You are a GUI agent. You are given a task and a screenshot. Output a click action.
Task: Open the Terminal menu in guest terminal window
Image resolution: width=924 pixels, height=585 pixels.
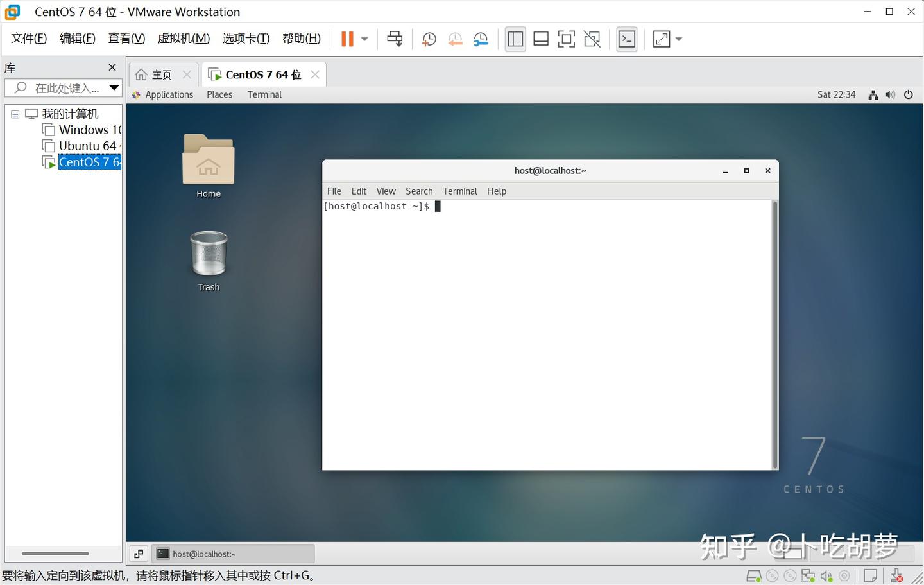pos(459,191)
